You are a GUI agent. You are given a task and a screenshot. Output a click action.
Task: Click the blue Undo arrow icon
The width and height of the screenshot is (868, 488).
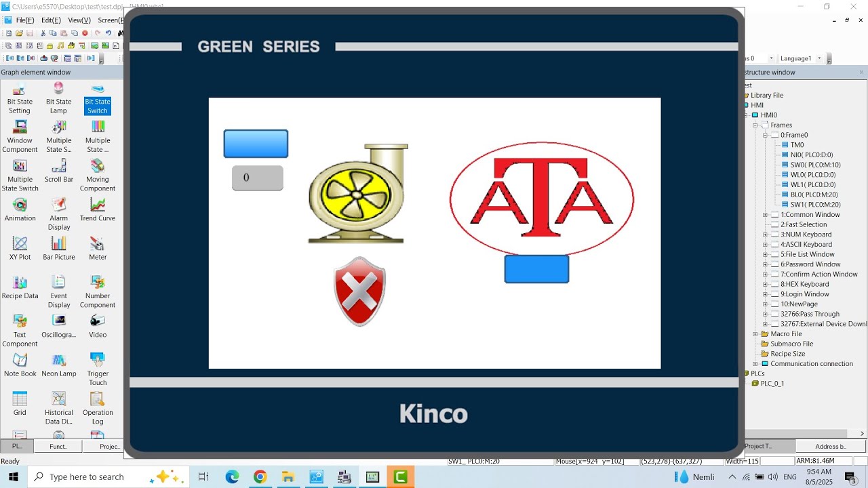(x=108, y=33)
